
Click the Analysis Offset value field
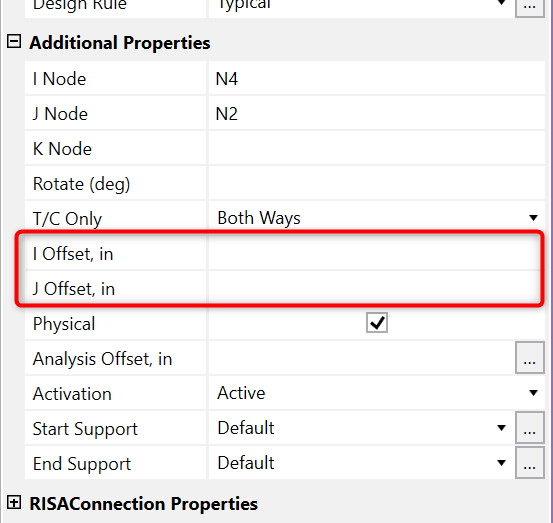click(361, 358)
